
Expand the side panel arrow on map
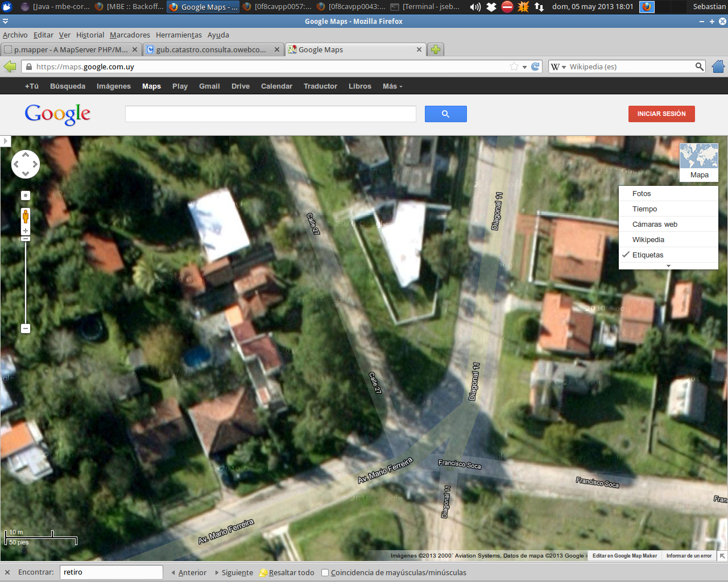point(6,141)
